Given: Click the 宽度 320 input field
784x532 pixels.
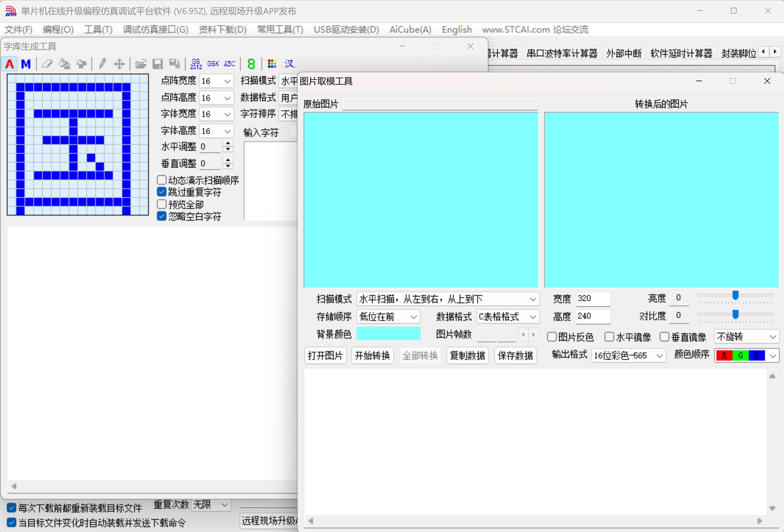Looking at the screenshot, I should (593, 299).
